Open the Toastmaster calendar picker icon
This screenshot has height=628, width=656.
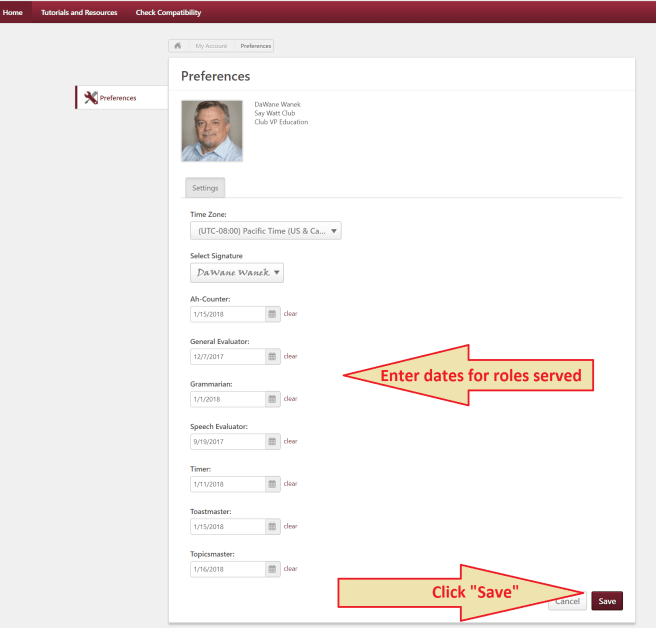point(272,526)
